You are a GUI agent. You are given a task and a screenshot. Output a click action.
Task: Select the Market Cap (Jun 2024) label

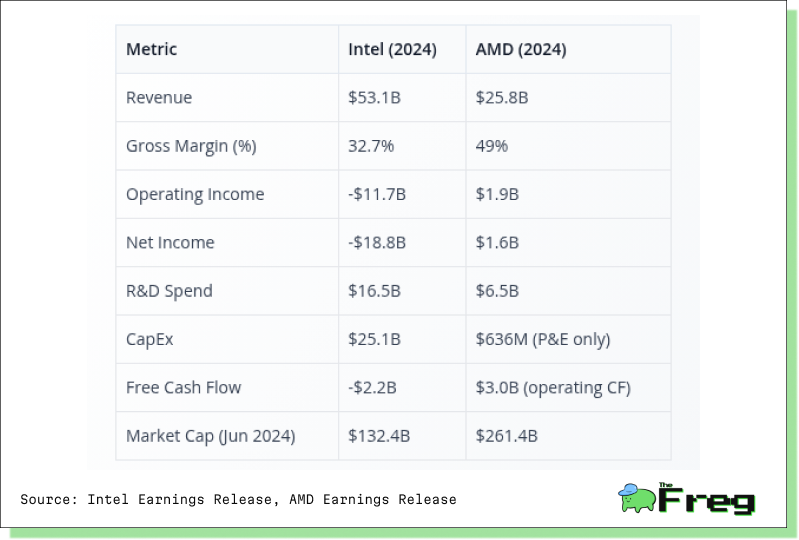(x=210, y=437)
